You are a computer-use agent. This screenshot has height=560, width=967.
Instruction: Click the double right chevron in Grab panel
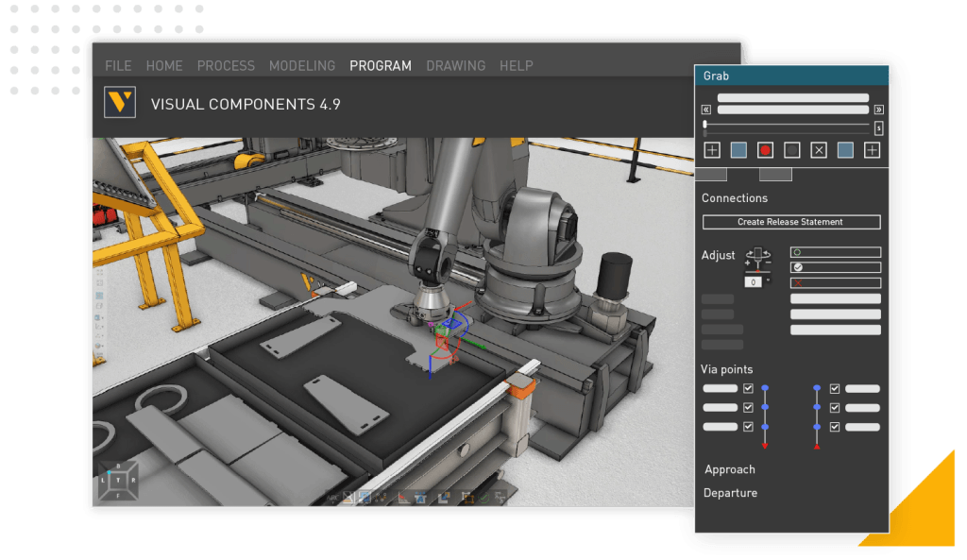(879, 110)
